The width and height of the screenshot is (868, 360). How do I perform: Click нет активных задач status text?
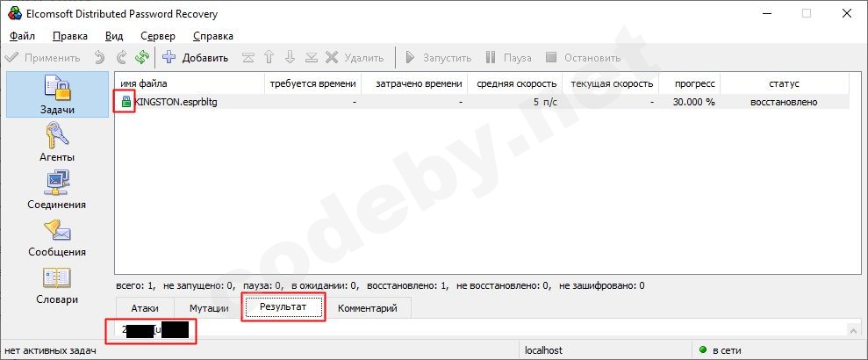click(50, 350)
